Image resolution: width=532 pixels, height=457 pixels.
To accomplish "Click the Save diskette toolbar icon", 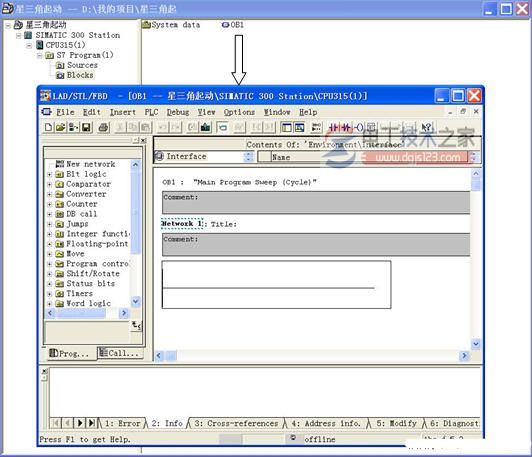I will point(86,128).
